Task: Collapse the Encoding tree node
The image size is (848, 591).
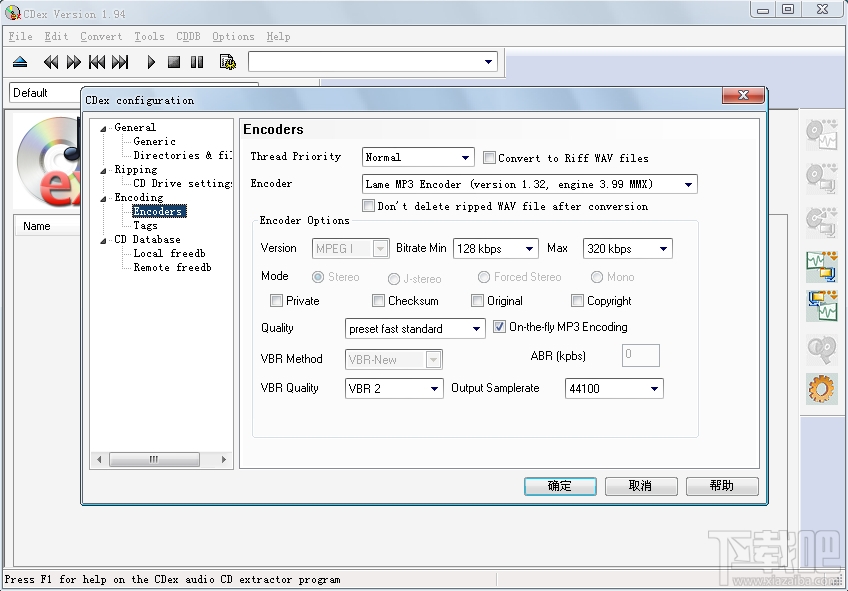Action: [x=103, y=199]
